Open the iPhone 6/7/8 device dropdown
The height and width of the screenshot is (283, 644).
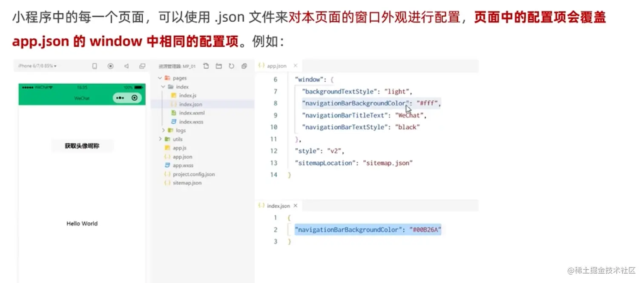[x=37, y=66]
